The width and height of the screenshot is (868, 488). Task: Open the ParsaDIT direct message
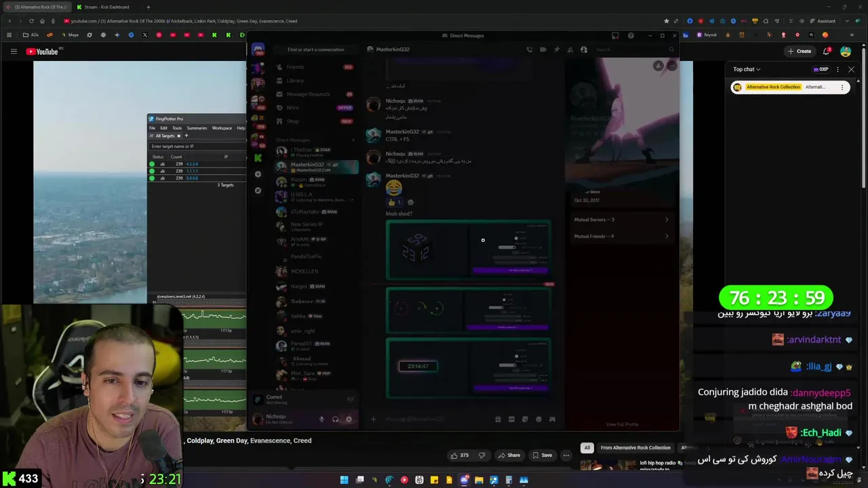(315, 346)
